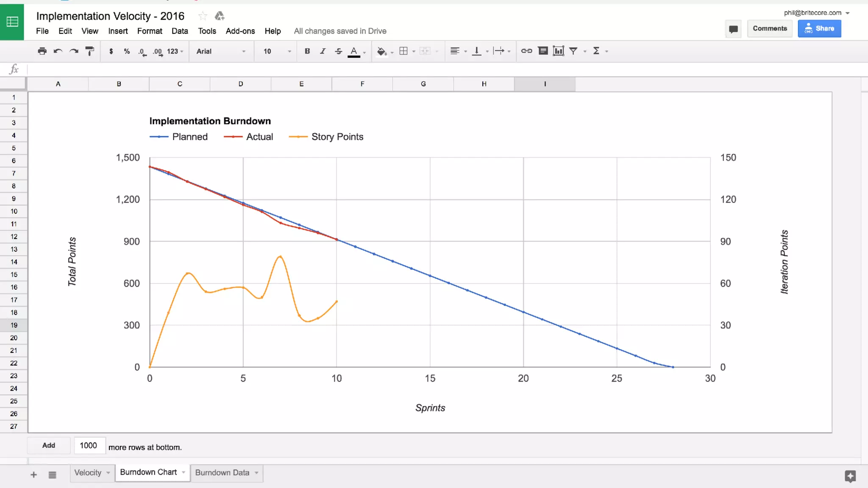Toggle bold formatting
The width and height of the screenshot is (868, 488).
point(307,51)
